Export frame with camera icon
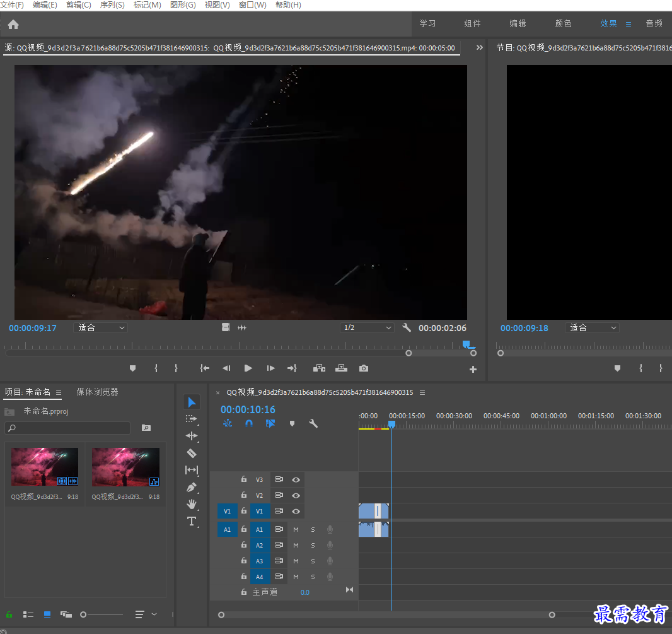 [364, 368]
